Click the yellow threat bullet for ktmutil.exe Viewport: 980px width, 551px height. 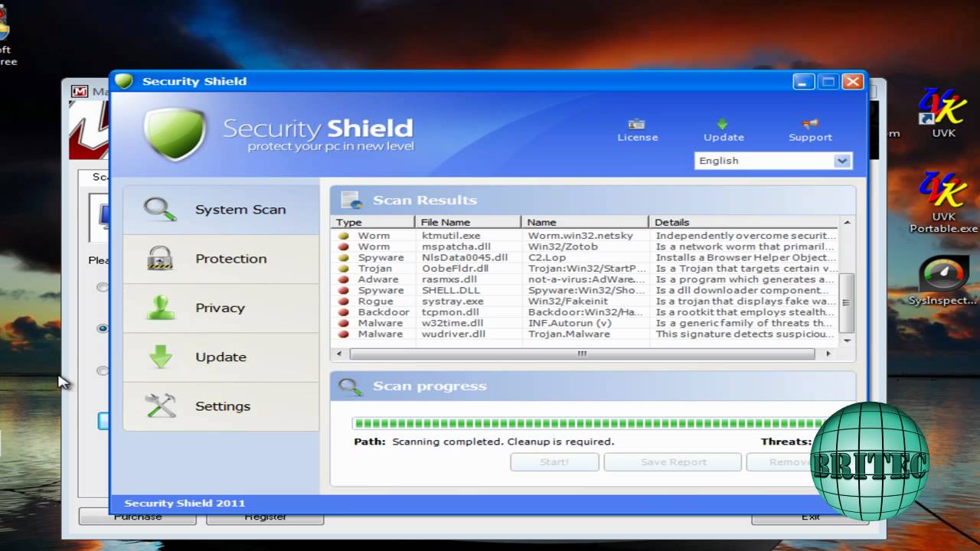coord(343,236)
